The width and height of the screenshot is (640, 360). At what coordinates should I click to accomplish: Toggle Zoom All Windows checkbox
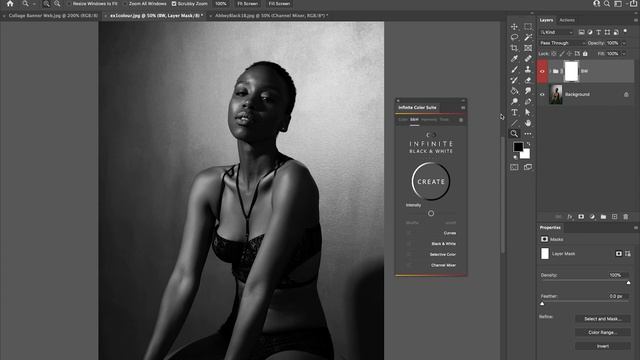point(125,4)
